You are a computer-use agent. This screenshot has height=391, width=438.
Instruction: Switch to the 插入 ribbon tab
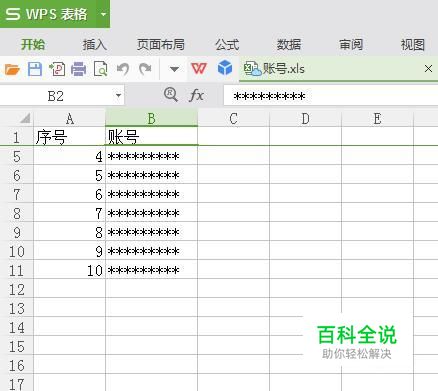click(x=95, y=44)
